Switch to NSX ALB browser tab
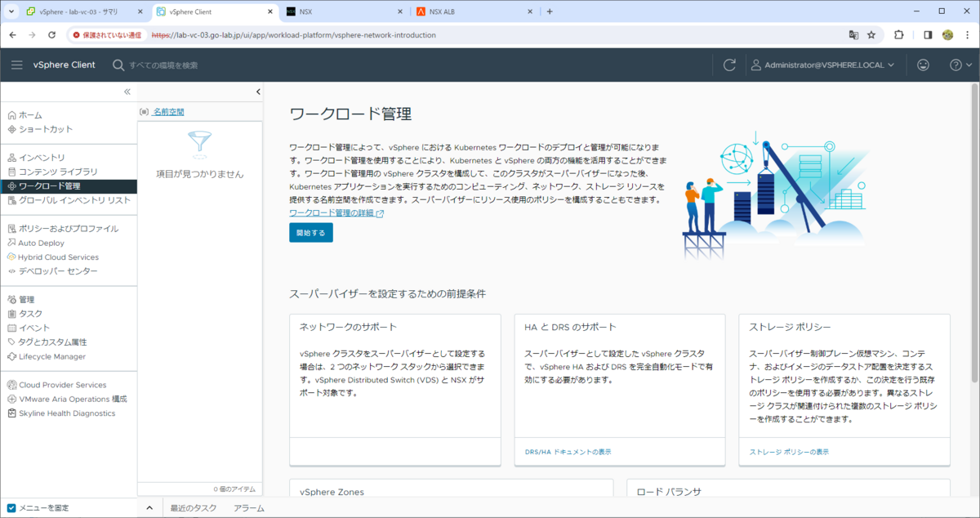The height and width of the screenshot is (518, 980). point(474,11)
